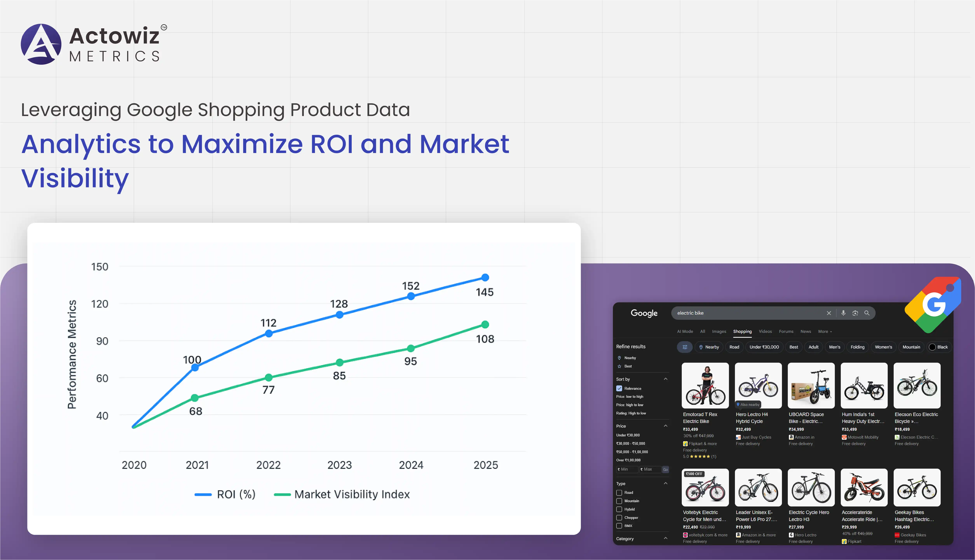Select the Black color filter swatch
The image size is (975, 560).
point(932,347)
